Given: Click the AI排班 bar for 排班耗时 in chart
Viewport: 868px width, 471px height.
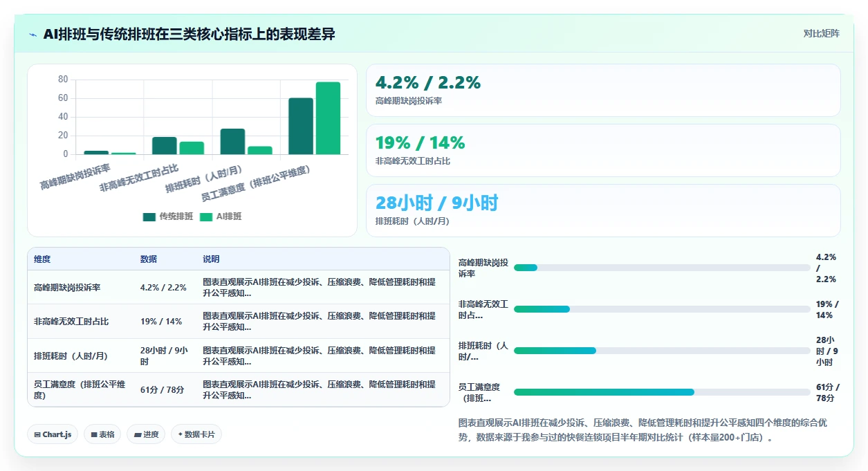Looking at the screenshot, I should [x=260, y=150].
